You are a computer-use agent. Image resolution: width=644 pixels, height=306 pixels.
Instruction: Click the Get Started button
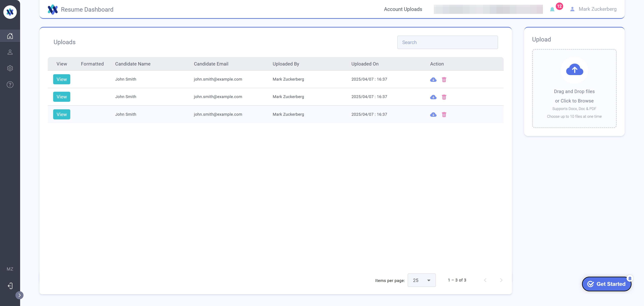point(606,284)
